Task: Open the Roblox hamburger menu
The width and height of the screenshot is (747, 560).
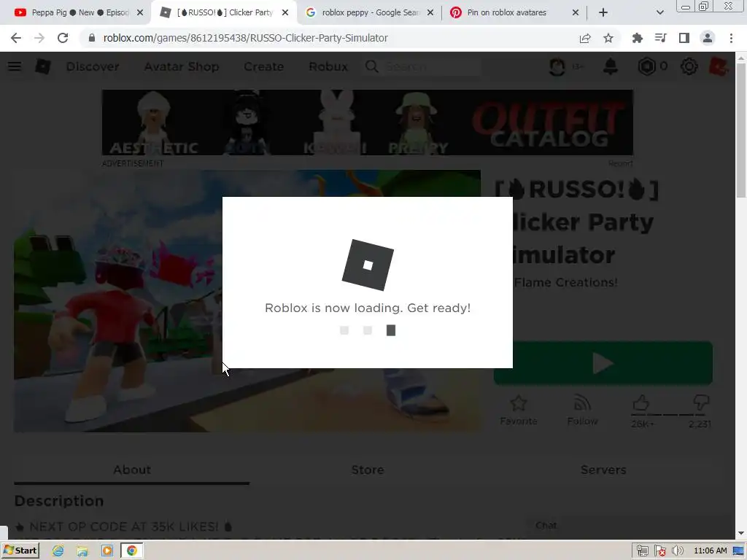Action: pos(15,66)
